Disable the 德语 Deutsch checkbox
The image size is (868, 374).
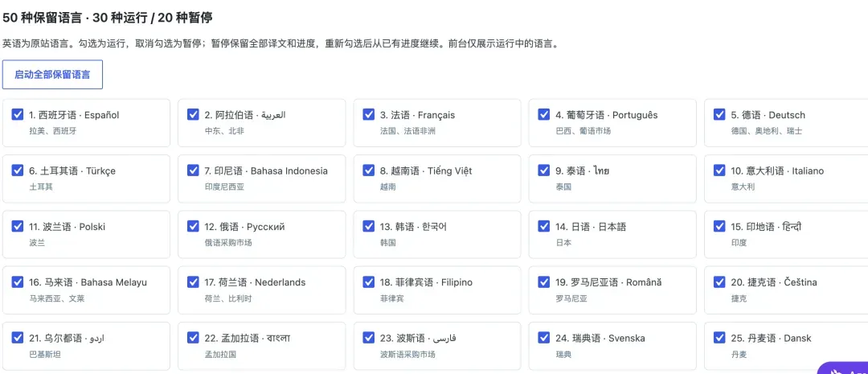(719, 115)
